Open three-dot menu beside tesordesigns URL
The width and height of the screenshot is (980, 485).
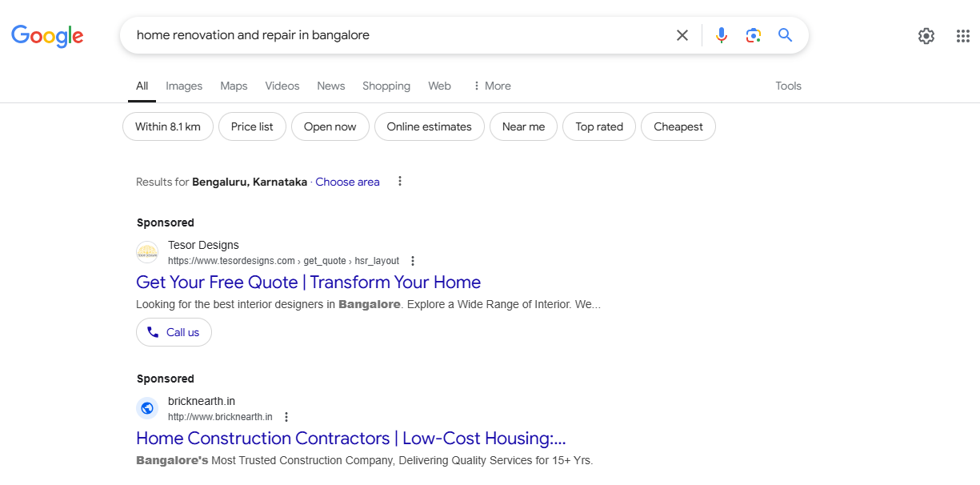pos(413,261)
